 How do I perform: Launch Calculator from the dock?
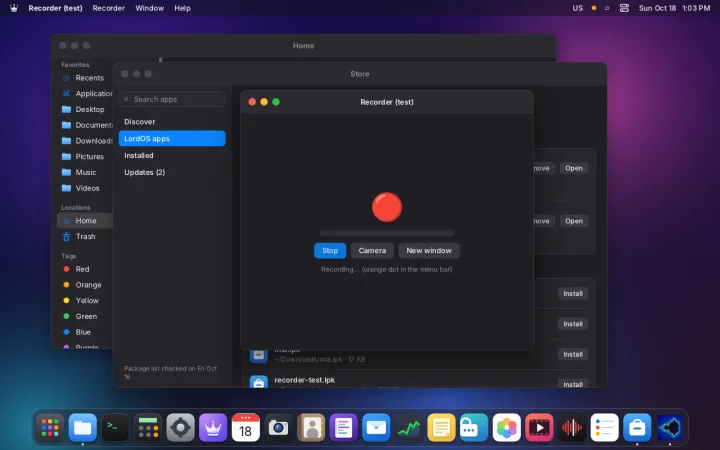tap(148, 427)
